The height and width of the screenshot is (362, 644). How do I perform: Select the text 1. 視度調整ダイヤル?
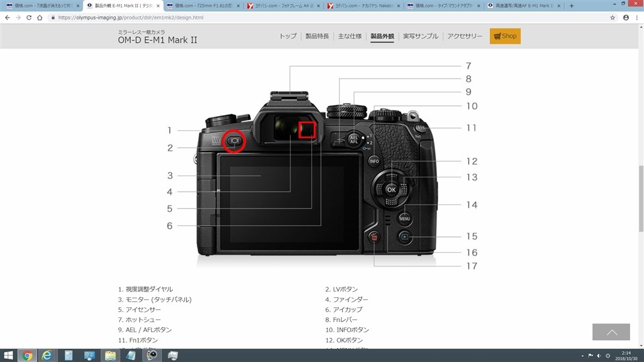[145, 289]
